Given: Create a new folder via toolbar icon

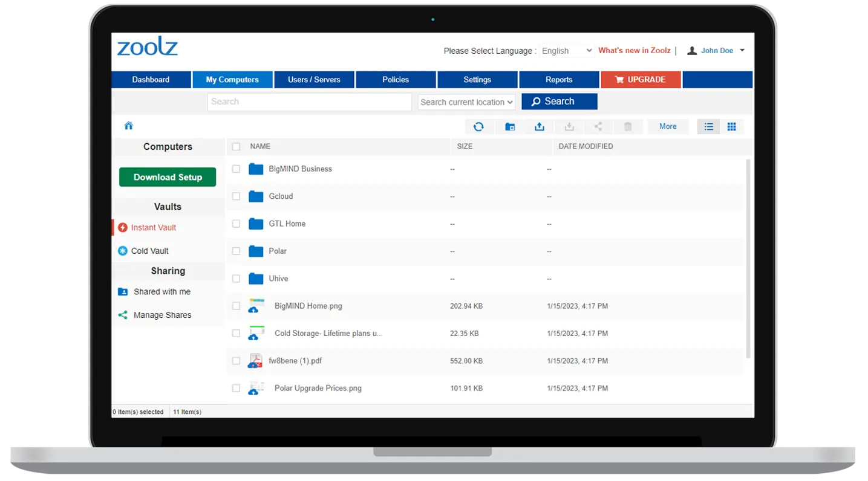Looking at the screenshot, I should pyautogui.click(x=510, y=126).
